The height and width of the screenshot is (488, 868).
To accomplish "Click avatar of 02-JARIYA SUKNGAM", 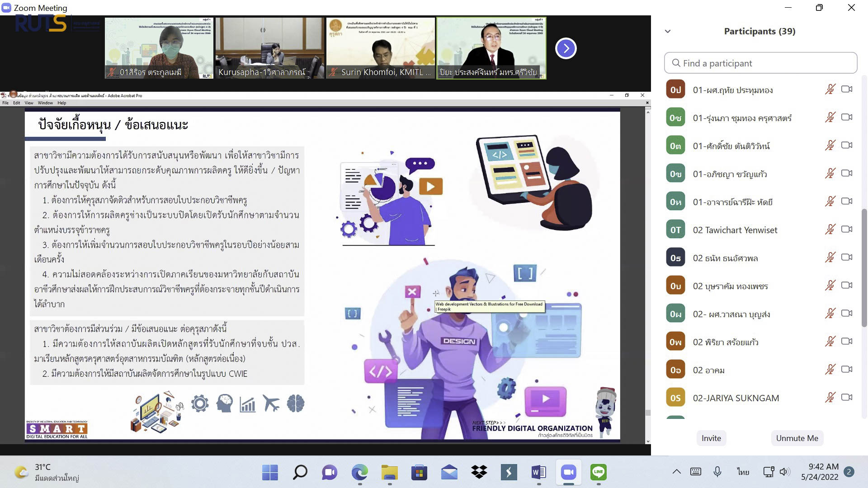I will coord(675,398).
